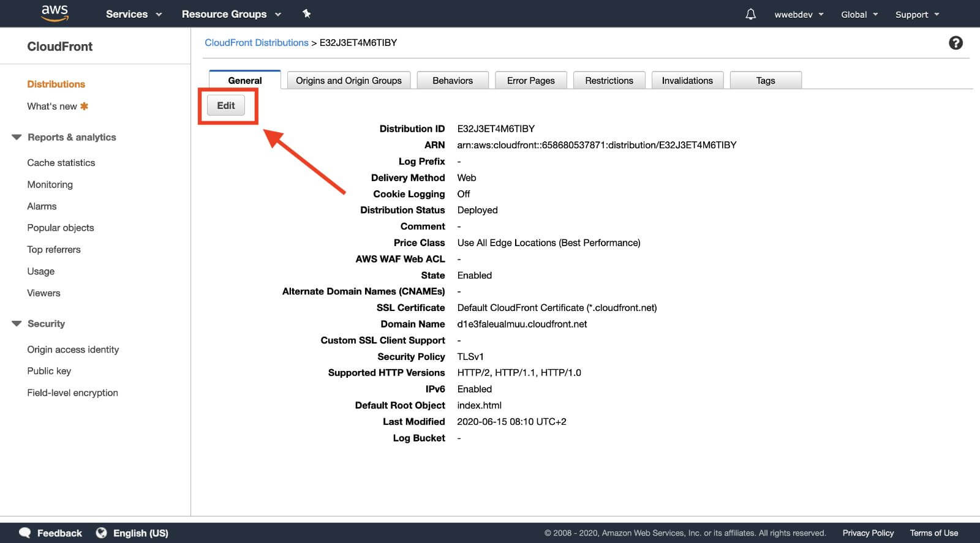Switch to the General tab
The width and height of the screenshot is (980, 543).
(245, 80)
